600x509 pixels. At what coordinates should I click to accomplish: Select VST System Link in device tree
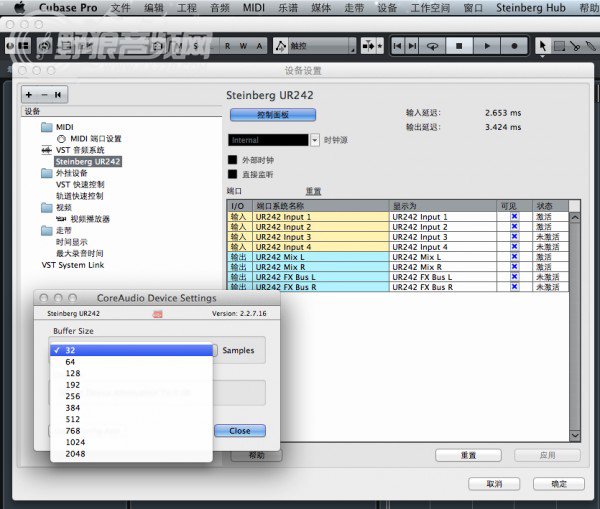pyautogui.click(x=73, y=265)
